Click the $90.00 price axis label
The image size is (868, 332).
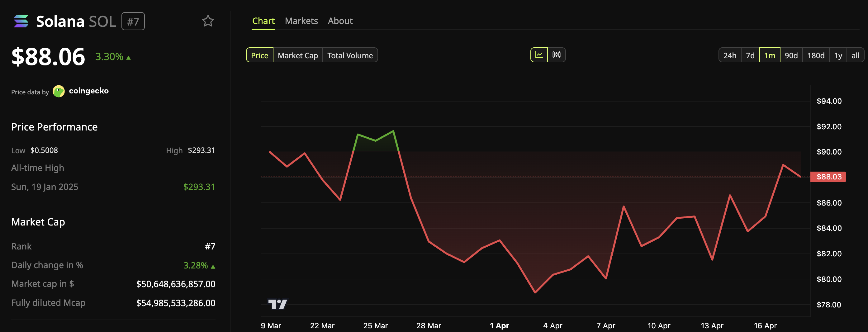point(829,152)
